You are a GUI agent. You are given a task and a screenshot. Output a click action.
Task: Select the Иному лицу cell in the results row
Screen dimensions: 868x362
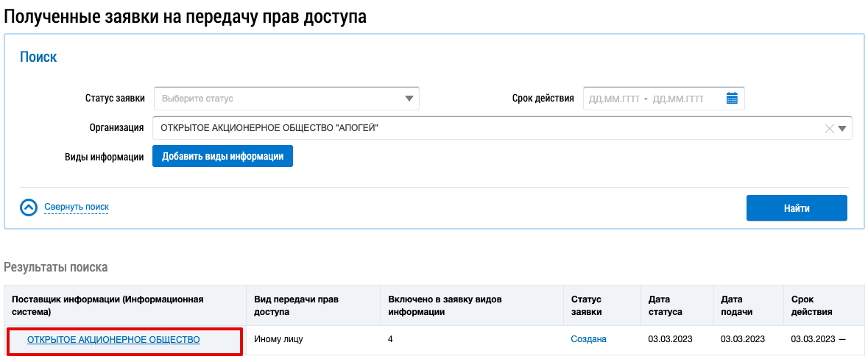click(x=278, y=339)
